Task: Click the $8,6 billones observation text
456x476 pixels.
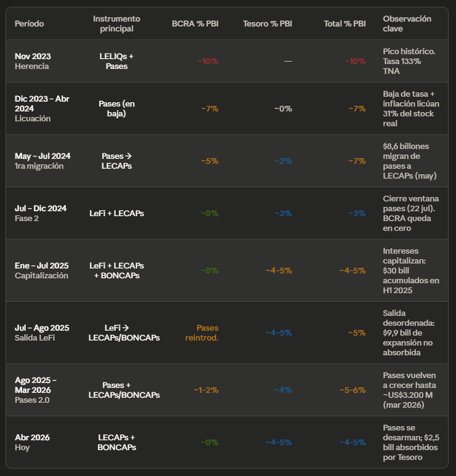Action: (409, 161)
